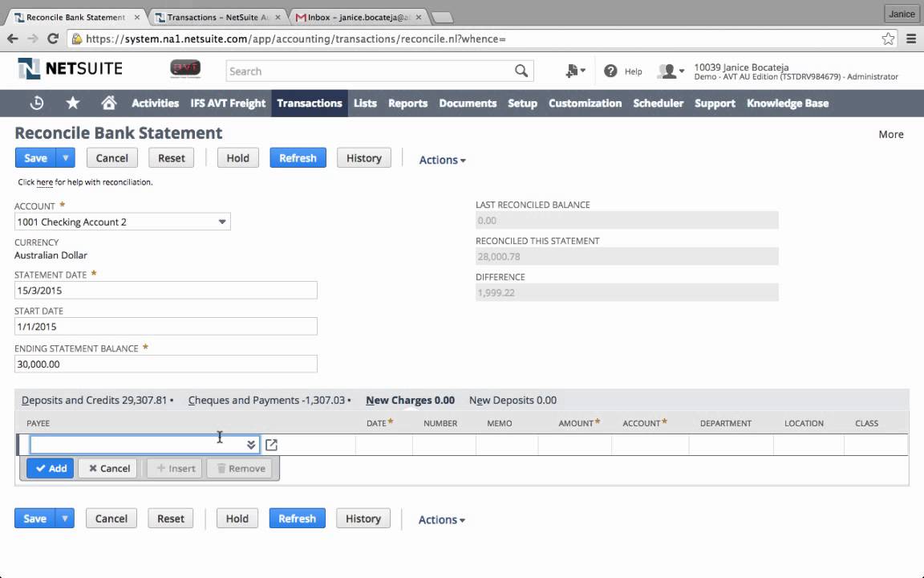Open the Customization menu
Screen dimensions: 924x578
click(586, 104)
